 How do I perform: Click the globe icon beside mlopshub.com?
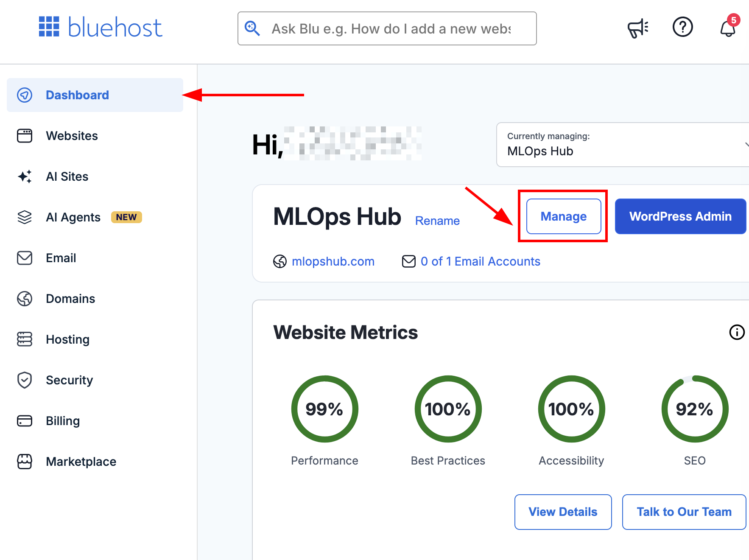[x=280, y=262]
